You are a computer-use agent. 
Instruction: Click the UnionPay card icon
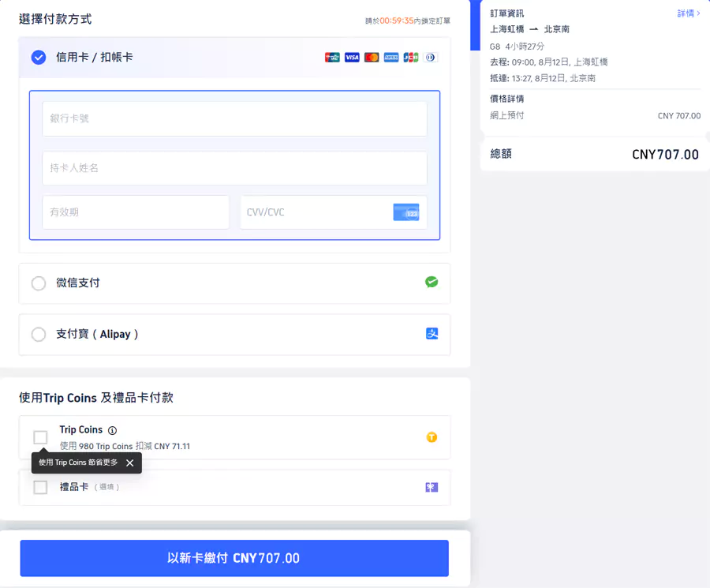click(332, 58)
